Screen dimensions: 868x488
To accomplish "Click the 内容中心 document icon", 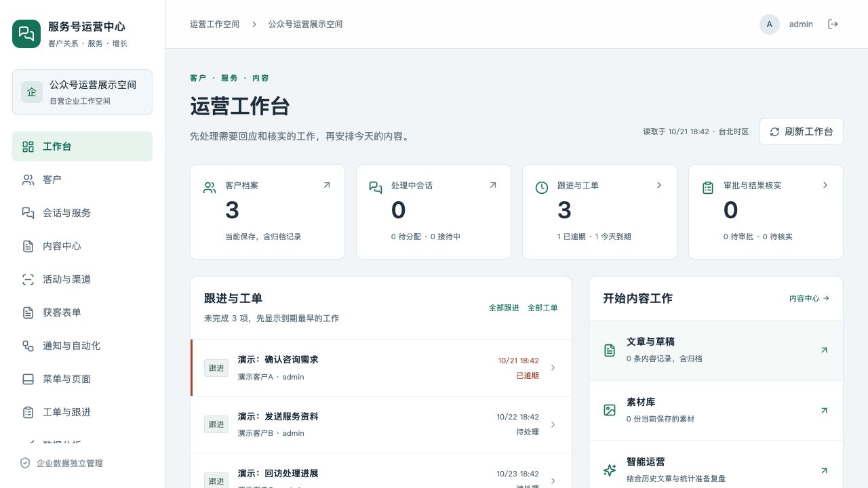I will click(28, 246).
